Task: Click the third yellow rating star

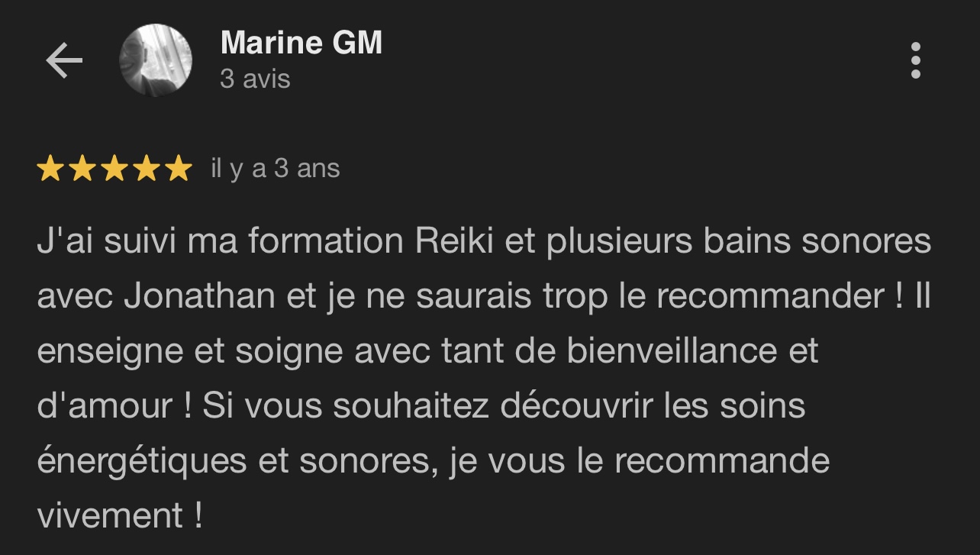Action: coord(114,169)
